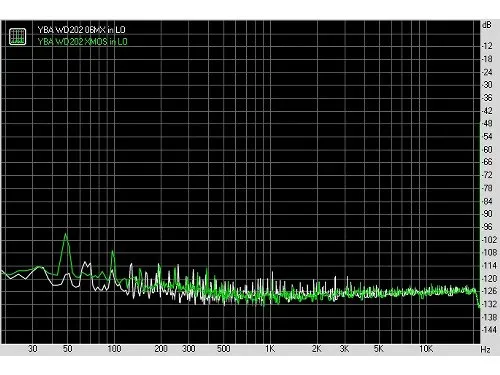Click the 30 label on frequency axis
Screen dimensions: 500x375
tap(33, 349)
